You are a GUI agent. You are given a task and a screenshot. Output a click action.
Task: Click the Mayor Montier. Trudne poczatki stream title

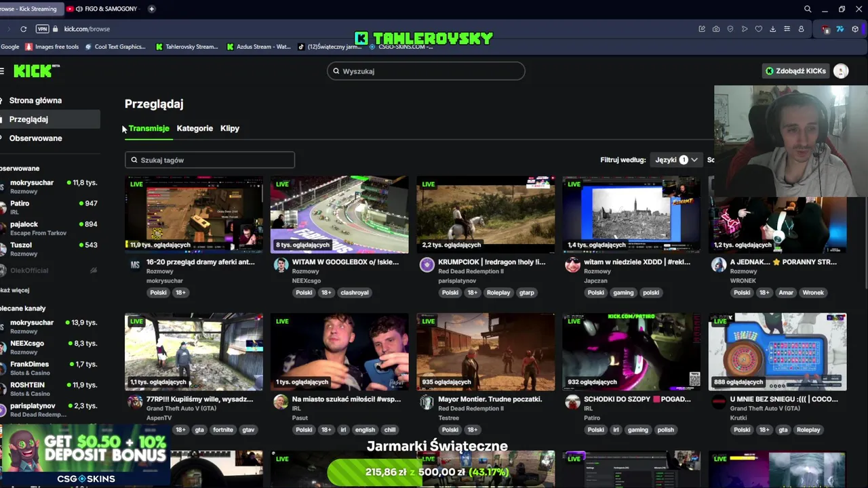(490, 399)
